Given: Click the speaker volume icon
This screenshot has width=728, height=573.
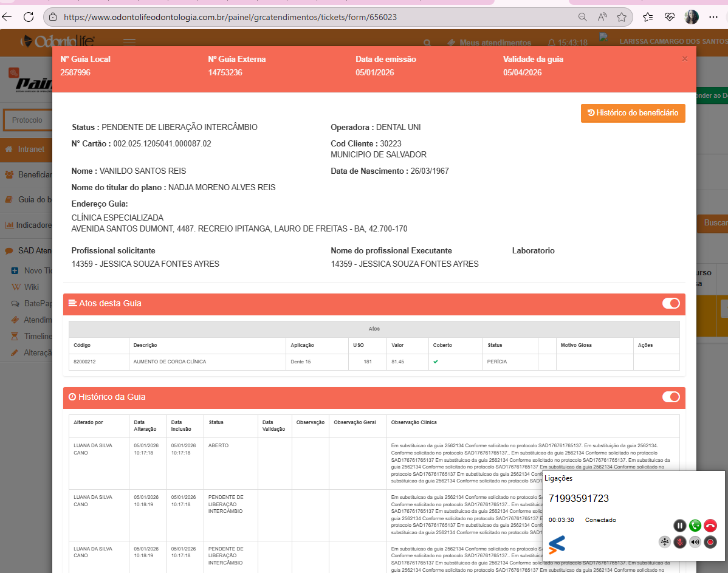Looking at the screenshot, I should point(695,542).
